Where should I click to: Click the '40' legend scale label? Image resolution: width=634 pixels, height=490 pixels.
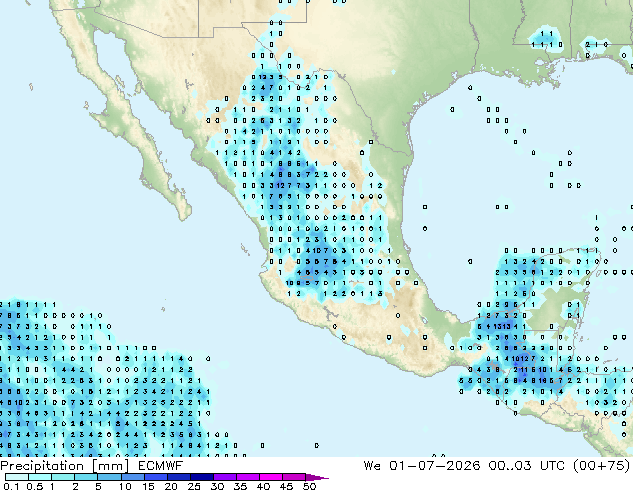pyautogui.click(x=264, y=486)
